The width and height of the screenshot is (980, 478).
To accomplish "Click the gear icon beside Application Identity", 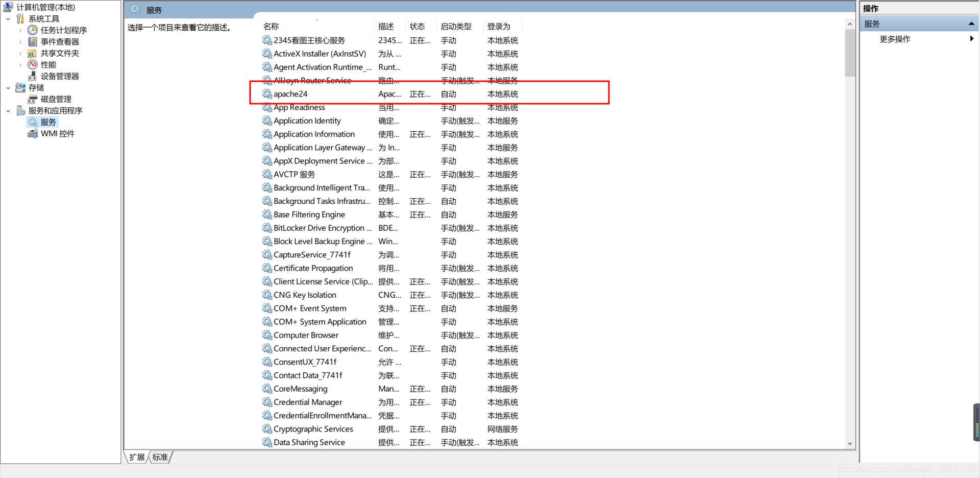I will pos(267,121).
